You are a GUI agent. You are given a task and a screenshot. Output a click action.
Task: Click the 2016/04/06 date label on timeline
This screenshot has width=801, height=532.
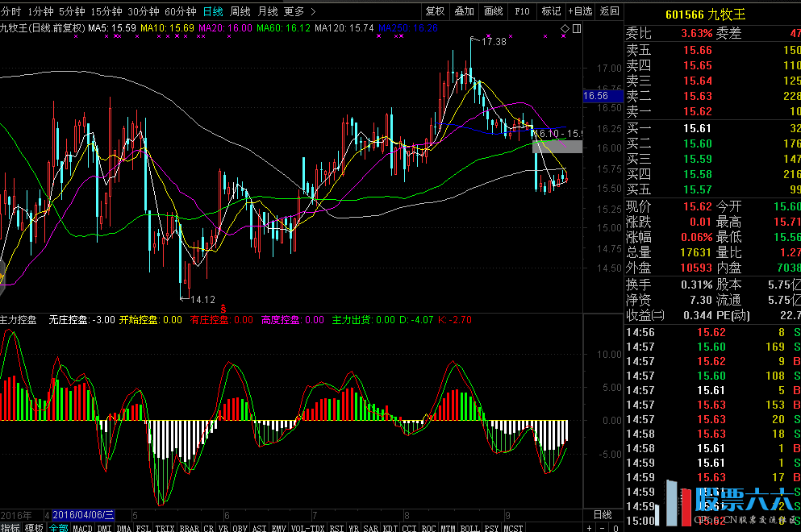coord(84,515)
